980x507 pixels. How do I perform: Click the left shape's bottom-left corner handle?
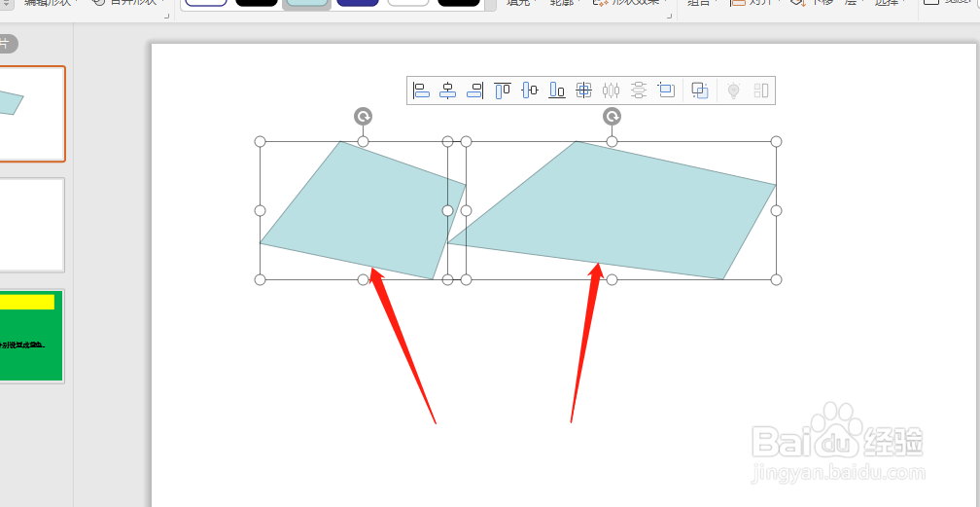coord(260,280)
